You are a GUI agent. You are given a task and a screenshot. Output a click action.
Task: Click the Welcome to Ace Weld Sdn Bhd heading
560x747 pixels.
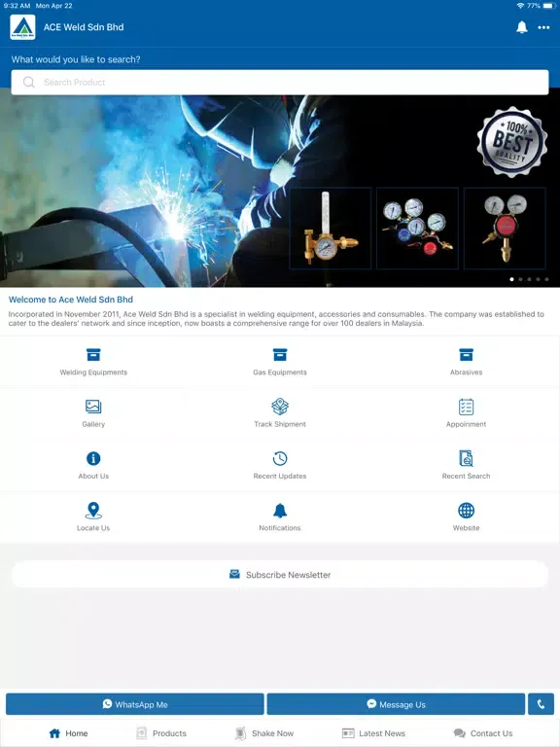(x=70, y=300)
